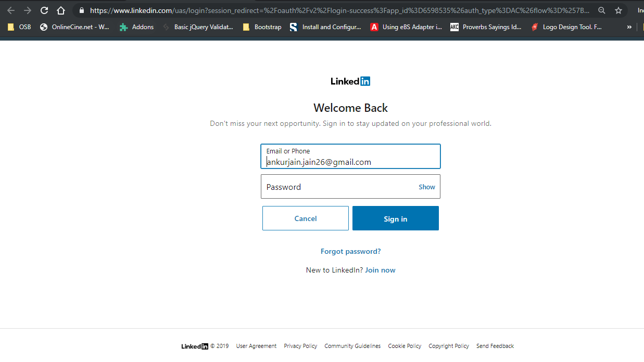Toggle Show password visibility
This screenshot has height=362, width=644.
coord(427,187)
